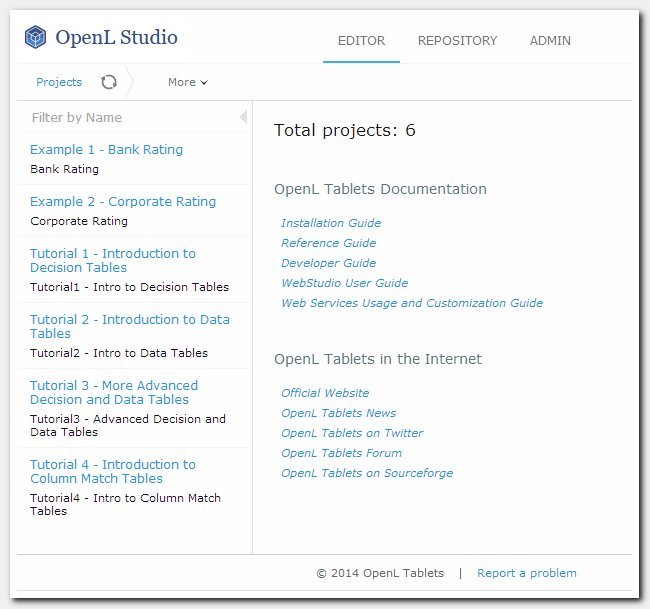Click the OpenL Tablets Documentation heading
This screenshot has width=650, height=609.
pos(381,189)
